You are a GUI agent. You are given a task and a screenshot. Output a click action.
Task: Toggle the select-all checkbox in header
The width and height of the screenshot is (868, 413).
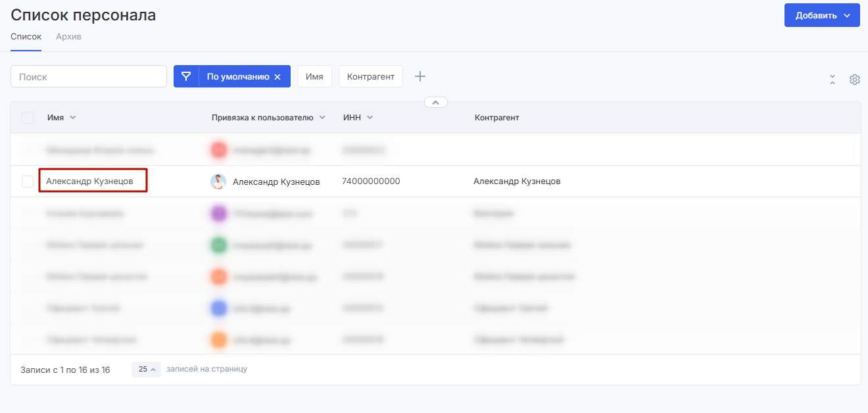28,118
